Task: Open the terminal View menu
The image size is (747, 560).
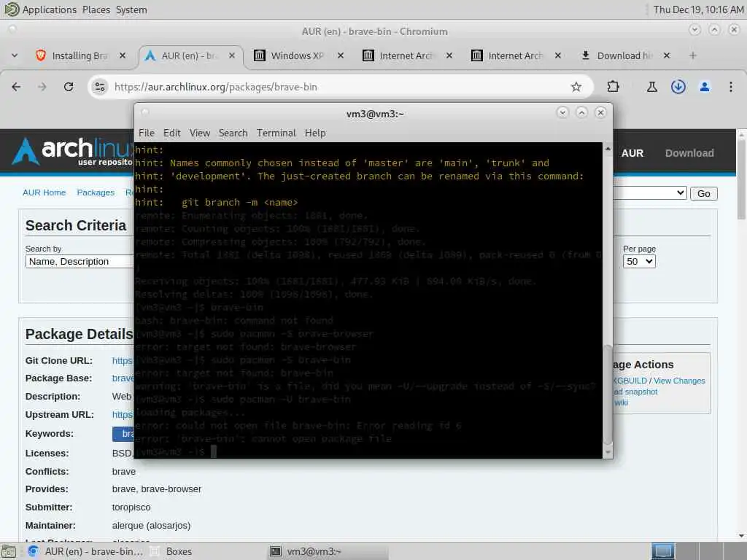Action: [200, 133]
